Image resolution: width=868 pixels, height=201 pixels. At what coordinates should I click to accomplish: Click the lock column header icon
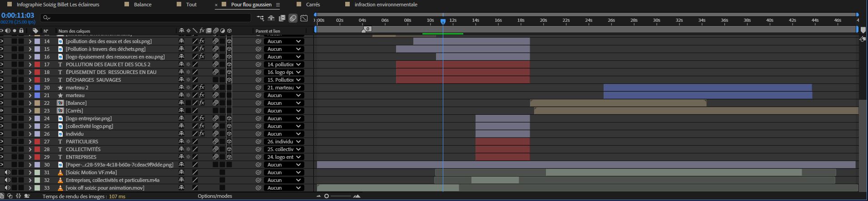(21, 31)
